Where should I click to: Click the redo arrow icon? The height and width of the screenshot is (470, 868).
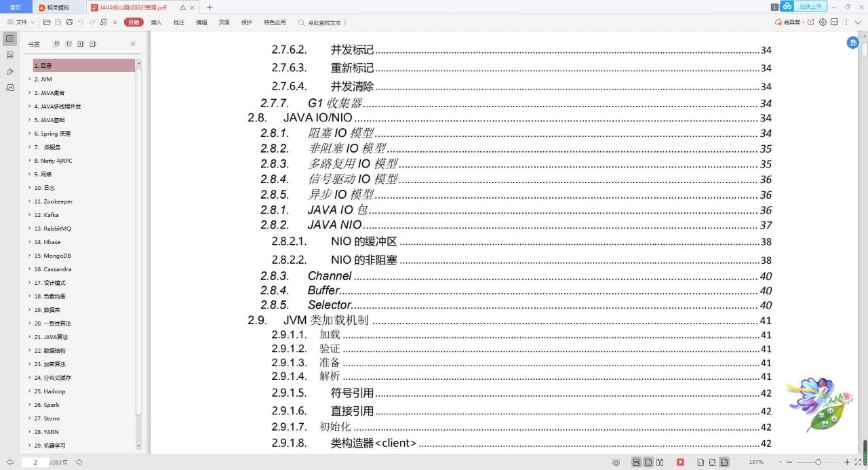click(92, 22)
